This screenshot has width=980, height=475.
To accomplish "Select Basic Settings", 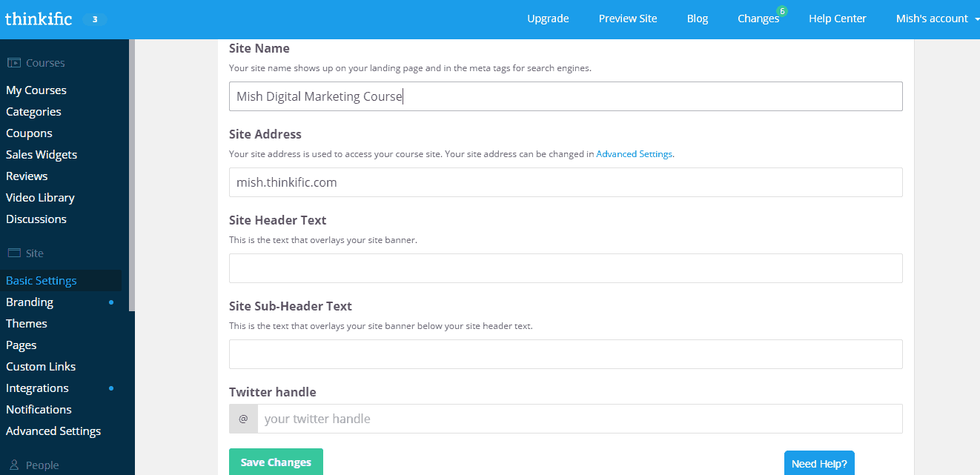I will pos(42,281).
